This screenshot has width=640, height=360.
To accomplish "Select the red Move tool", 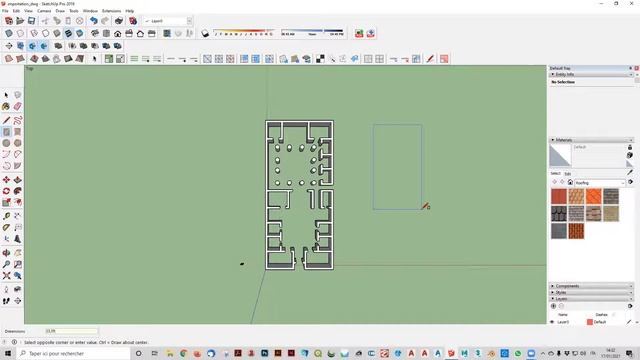I will coord(6,180).
